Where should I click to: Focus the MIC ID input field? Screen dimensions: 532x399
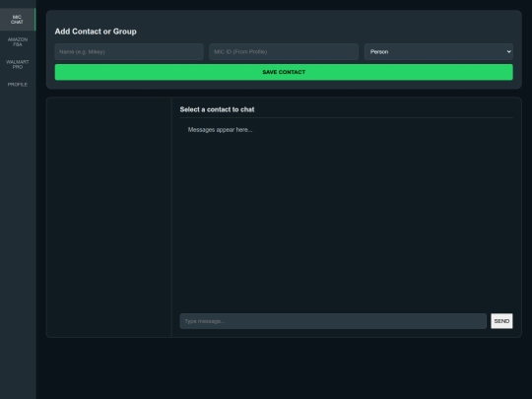[284, 51]
